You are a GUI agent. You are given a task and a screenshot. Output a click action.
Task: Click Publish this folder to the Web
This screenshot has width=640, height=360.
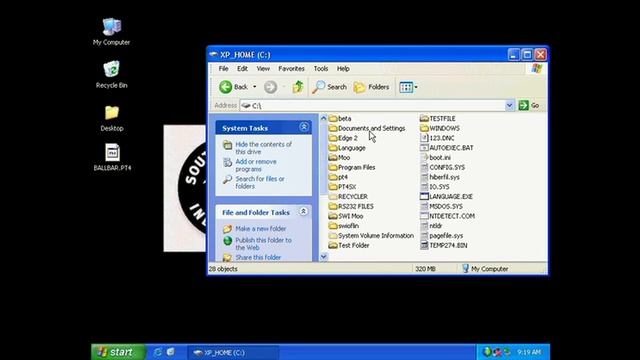(x=263, y=244)
